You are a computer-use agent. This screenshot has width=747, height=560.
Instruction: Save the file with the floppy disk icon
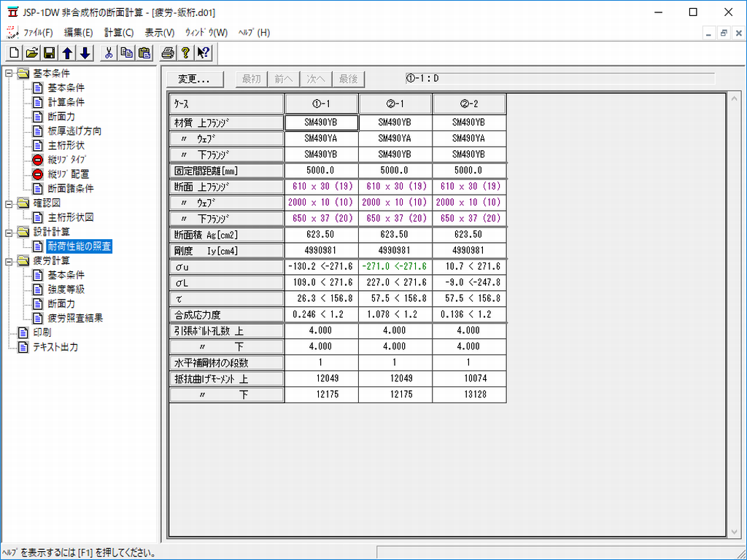pyautogui.click(x=50, y=52)
